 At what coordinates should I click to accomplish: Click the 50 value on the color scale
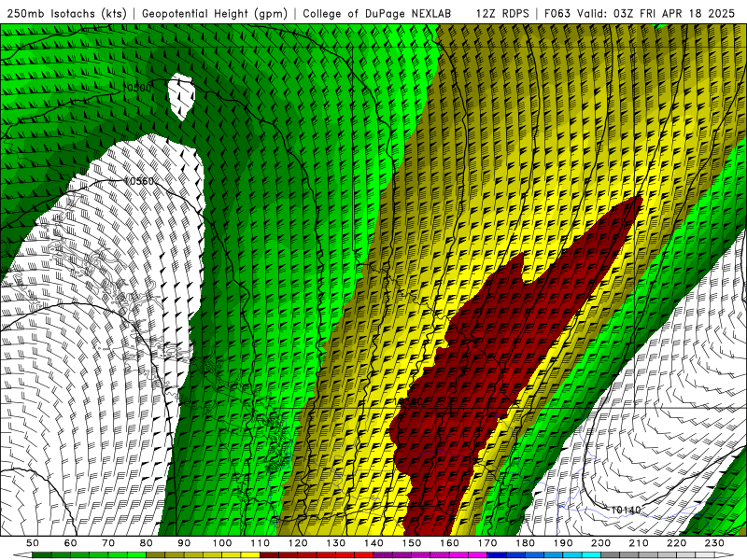click(x=33, y=543)
